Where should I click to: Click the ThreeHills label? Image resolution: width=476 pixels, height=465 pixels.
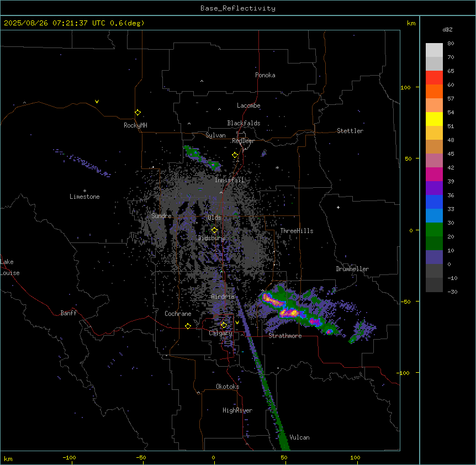pyautogui.click(x=297, y=231)
